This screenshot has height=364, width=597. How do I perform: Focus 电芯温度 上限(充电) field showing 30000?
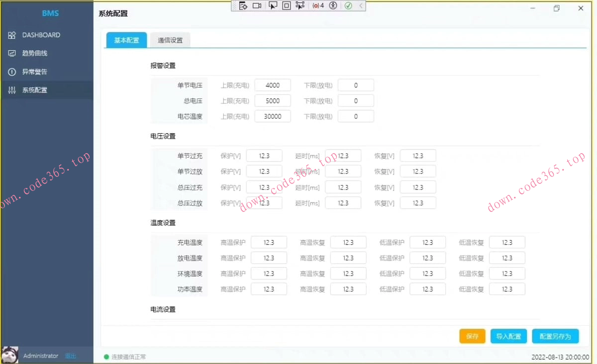273,116
